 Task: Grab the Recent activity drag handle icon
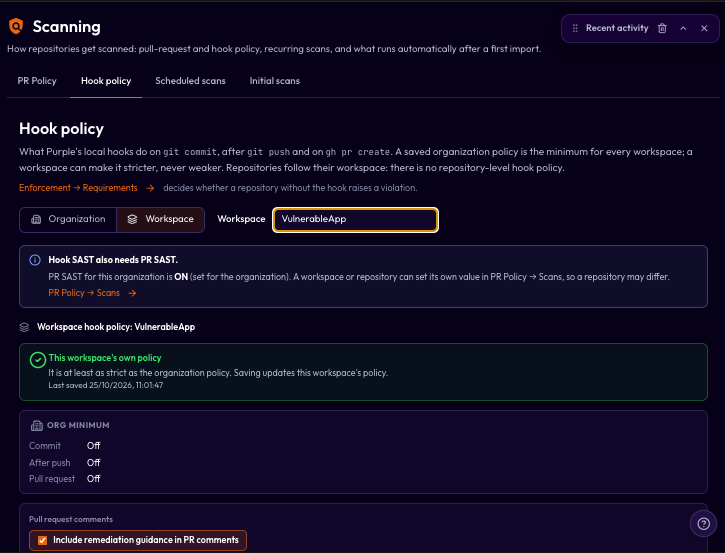[x=575, y=28]
